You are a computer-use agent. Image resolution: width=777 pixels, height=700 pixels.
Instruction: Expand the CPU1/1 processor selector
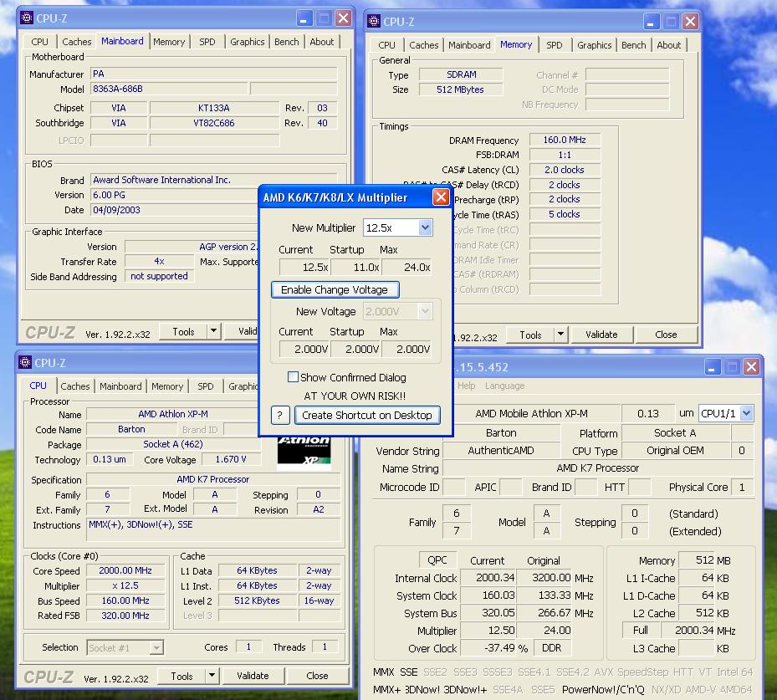point(746,413)
